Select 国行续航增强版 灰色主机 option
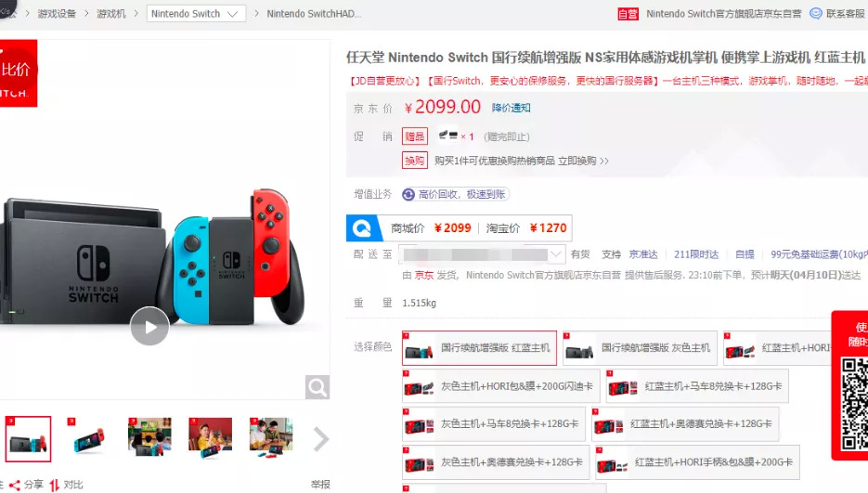The width and height of the screenshot is (868, 493). tap(640, 348)
